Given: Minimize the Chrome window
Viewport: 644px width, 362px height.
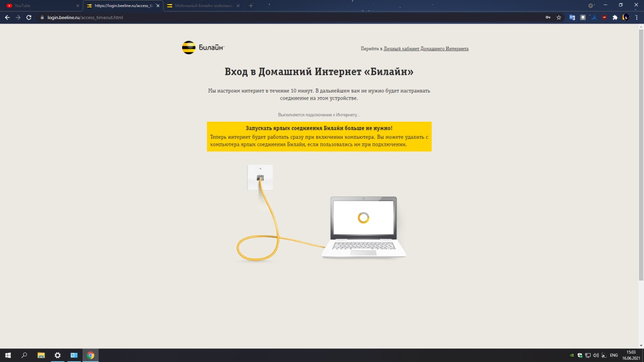Looking at the screenshot, I should tap(606, 5).
